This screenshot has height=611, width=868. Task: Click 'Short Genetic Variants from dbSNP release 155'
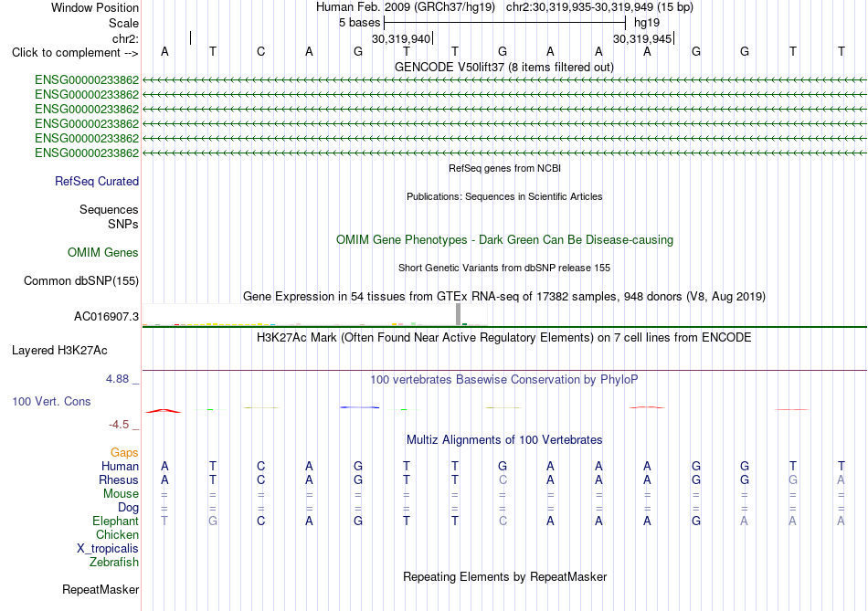[504, 268]
